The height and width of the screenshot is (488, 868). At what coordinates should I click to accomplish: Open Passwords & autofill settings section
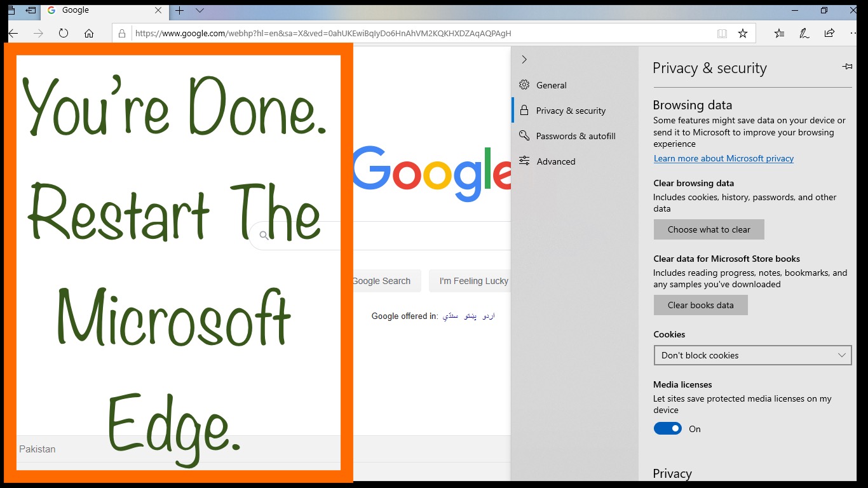coord(574,136)
